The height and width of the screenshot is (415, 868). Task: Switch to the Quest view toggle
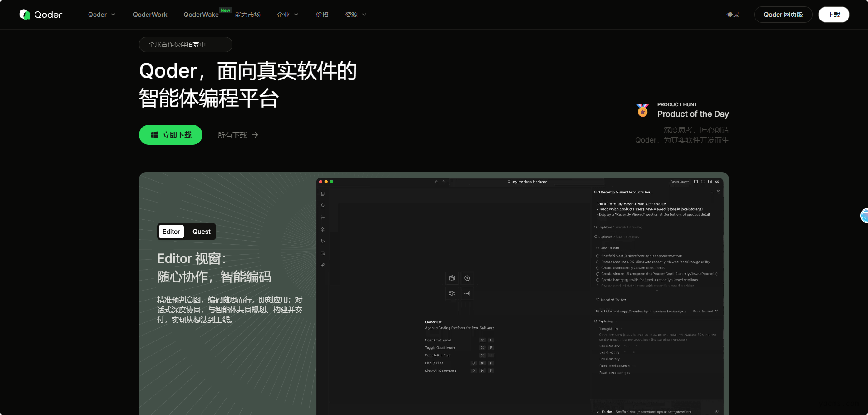click(201, 232)
